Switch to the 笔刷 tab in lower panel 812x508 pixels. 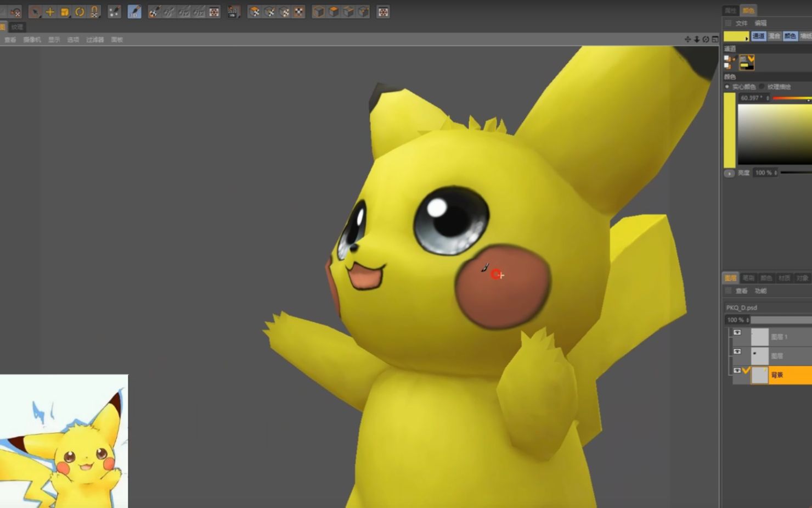point(748,278)
